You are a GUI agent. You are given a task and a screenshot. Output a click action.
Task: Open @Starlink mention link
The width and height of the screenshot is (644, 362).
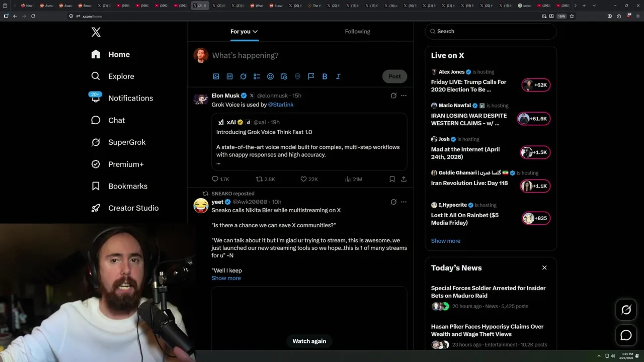pos(281,105)
